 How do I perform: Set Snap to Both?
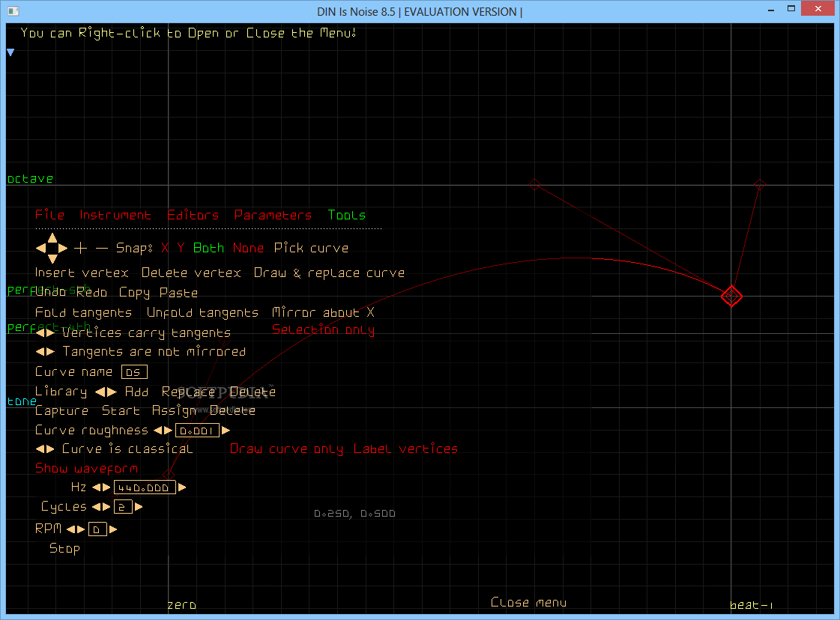click(208, 248)
